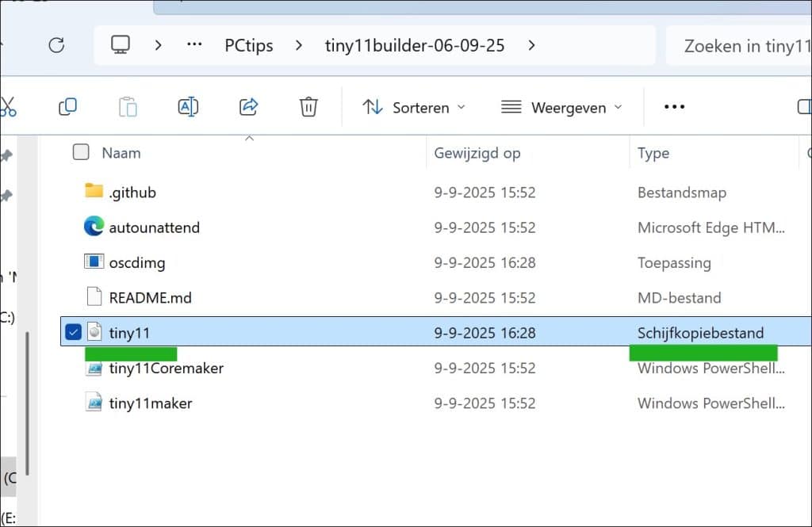Expand chevron after tiny11builder-06-09-25
Viewport: 812px width, 527px height.
pyautogui.click(x=531, y=45)
